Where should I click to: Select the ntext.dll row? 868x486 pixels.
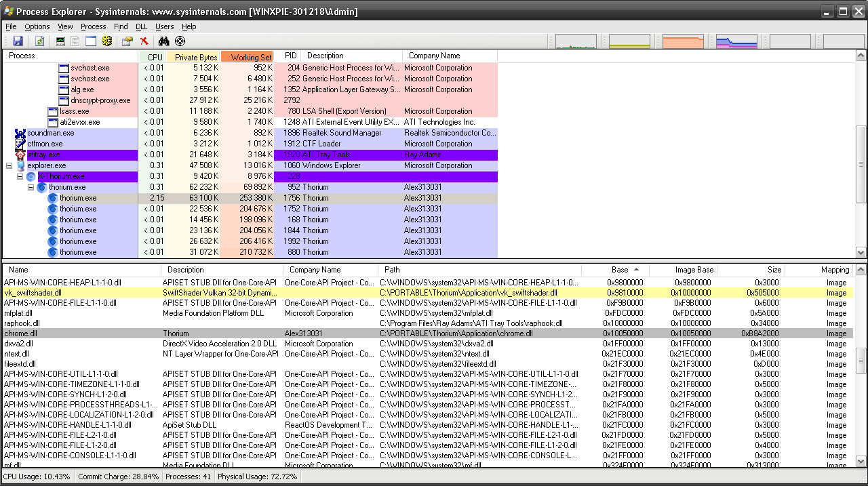tap(428, 354)
